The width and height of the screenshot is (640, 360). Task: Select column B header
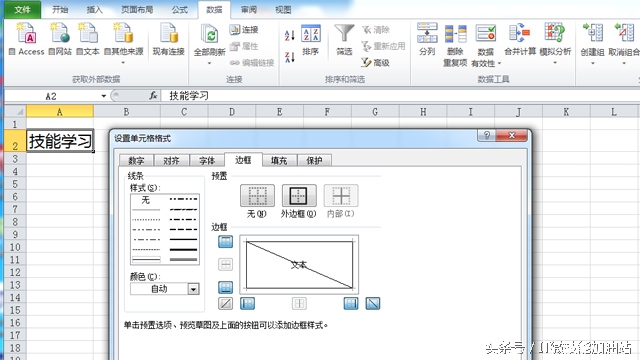click(127, 111)
